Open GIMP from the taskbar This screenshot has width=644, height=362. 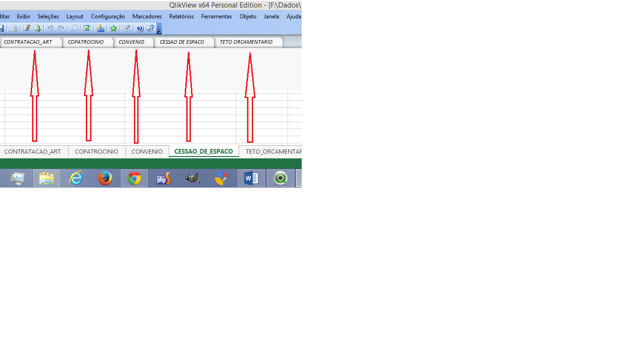pos(193,179)
